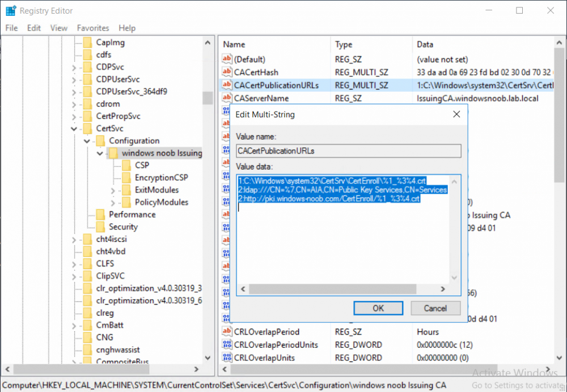Image resolution: width=567 pixels, height=392 pixels.
Task: Click the cdfs folder icon
Action: tap(87, 55)
